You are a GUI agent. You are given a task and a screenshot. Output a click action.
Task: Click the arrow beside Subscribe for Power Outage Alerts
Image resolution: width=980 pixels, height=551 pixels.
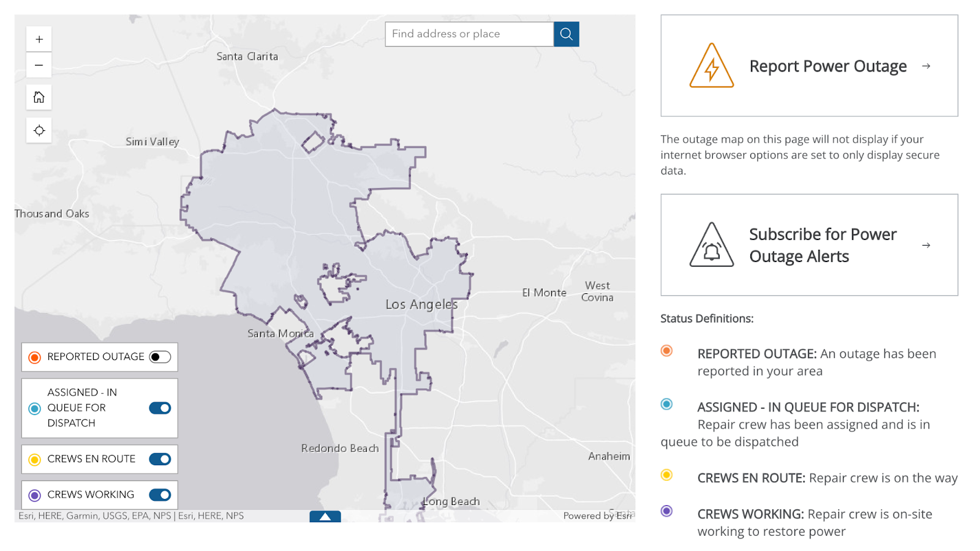tap(926, 245)
